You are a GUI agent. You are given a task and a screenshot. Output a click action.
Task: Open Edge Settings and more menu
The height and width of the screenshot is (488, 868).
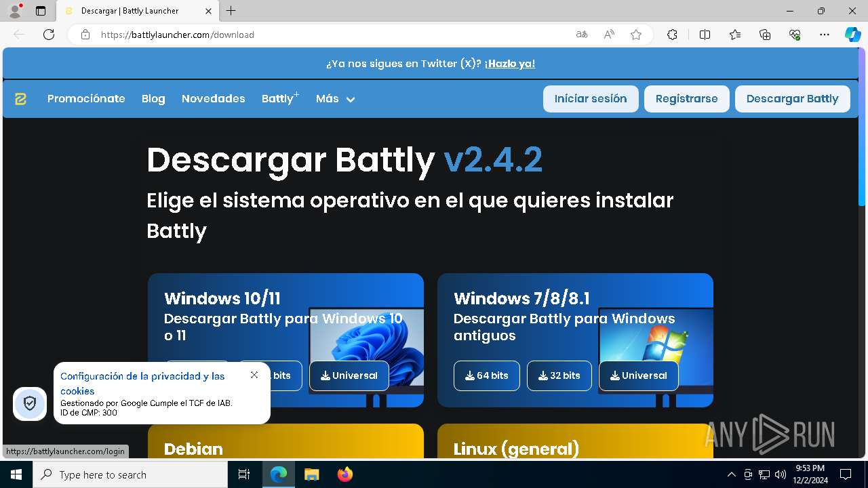(x=825, y=35)
